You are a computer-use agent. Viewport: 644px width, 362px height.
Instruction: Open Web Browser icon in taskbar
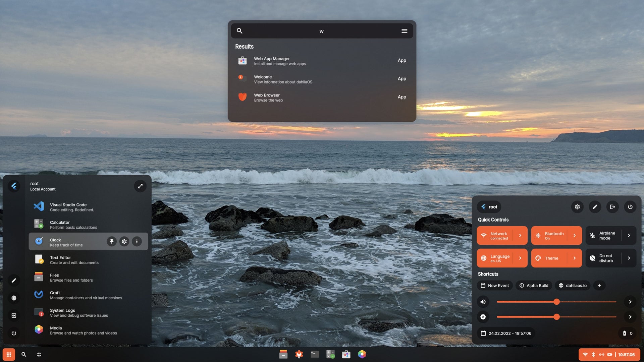(299, 354)
